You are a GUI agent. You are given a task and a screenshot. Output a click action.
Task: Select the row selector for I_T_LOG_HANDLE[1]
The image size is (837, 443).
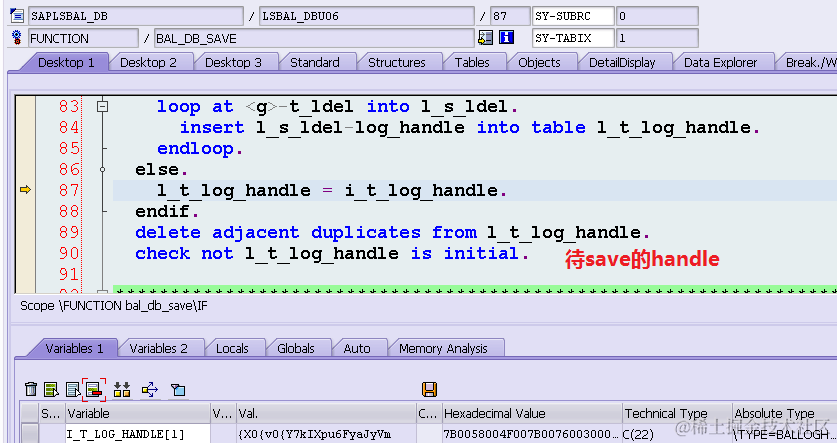pos(30,434)
